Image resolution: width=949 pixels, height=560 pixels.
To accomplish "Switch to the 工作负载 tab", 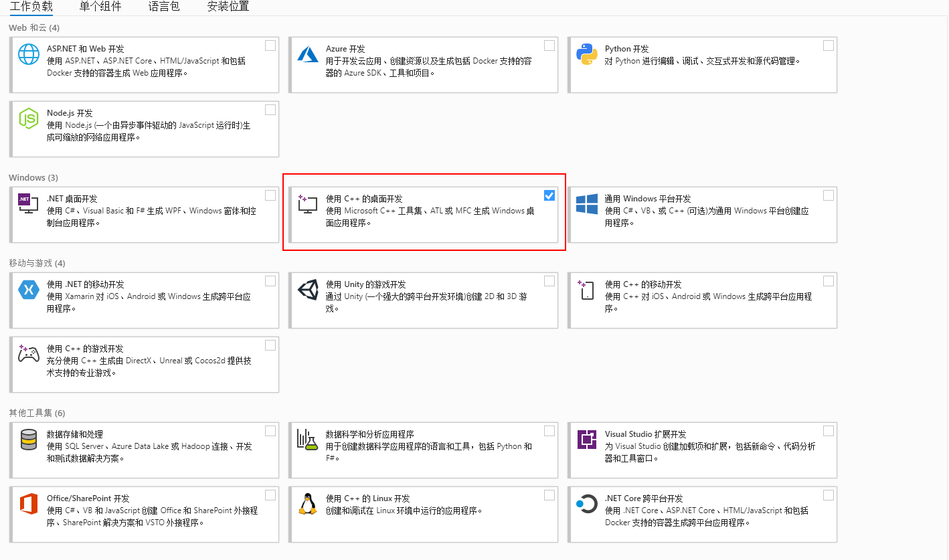I will [31, 7].
